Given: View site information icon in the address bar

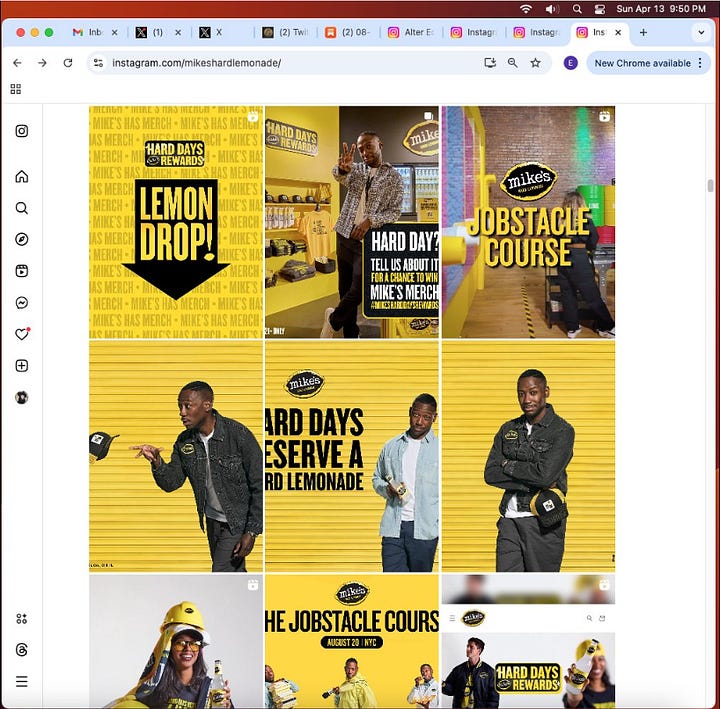Looking at the screenshot, I should [98, 63].
